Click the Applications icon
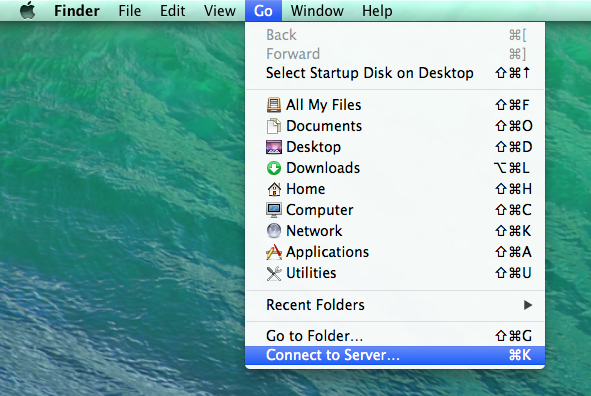591x396 pixels. pyautogui.click(x=274, y=252)
